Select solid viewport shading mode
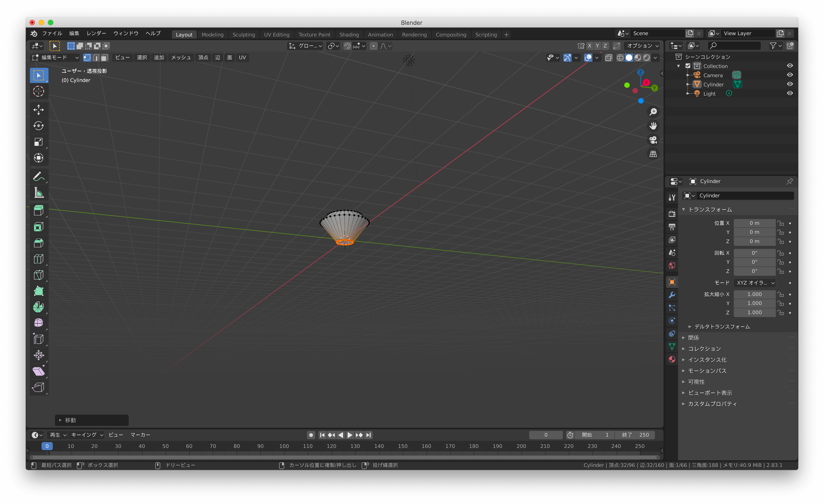Viewport: 824px width, 504px height. pos(629,57)
